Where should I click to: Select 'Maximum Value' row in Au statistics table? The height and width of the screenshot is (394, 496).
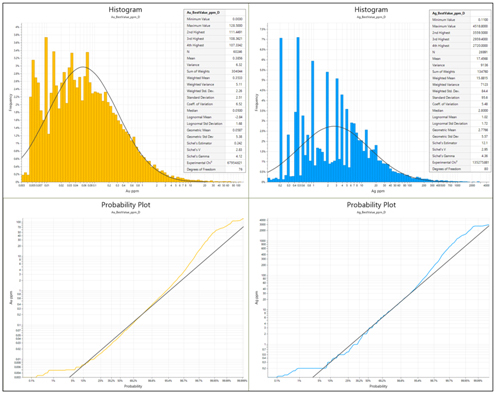point(215,26)
